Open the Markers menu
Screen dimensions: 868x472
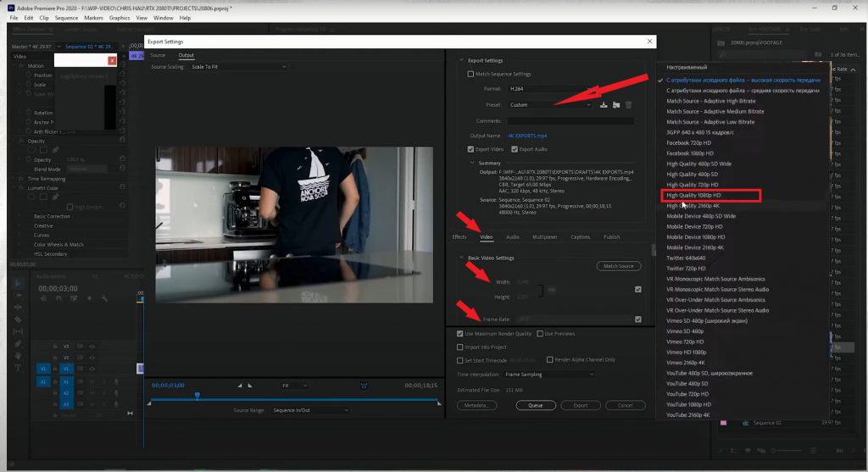click(x=93, y=18)
